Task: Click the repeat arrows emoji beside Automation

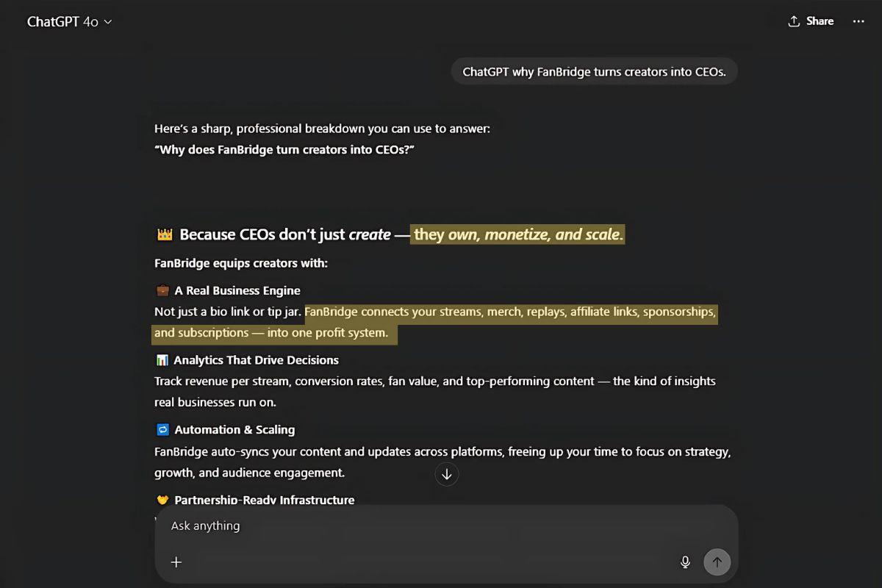Action: tap(162, 430)
